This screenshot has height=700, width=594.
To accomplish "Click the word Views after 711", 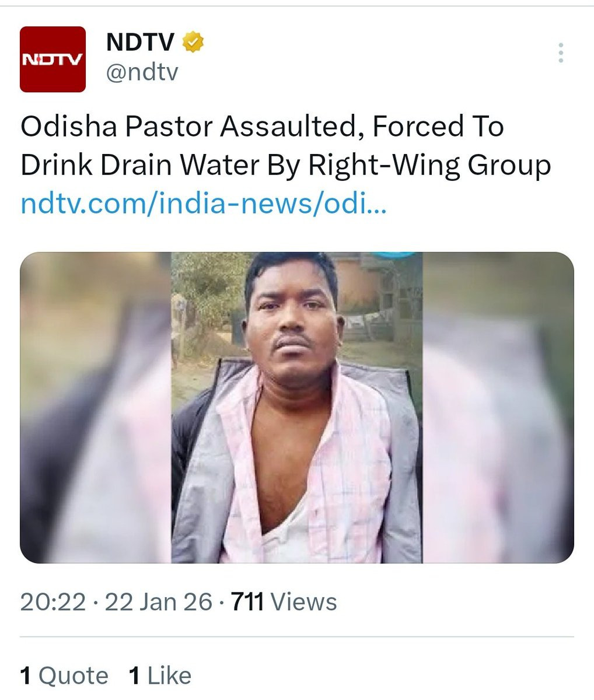I will coord(305,602).
